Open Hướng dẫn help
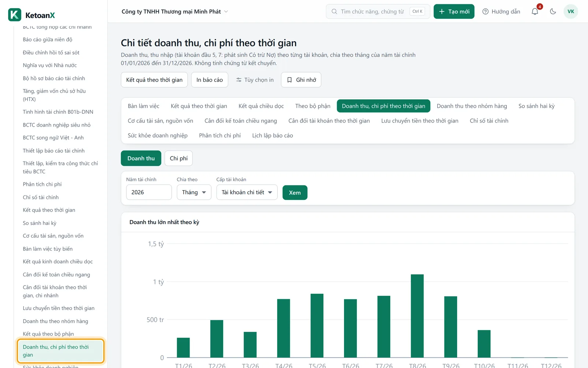The width and height of the screenshot is (588, 368). 501,11
